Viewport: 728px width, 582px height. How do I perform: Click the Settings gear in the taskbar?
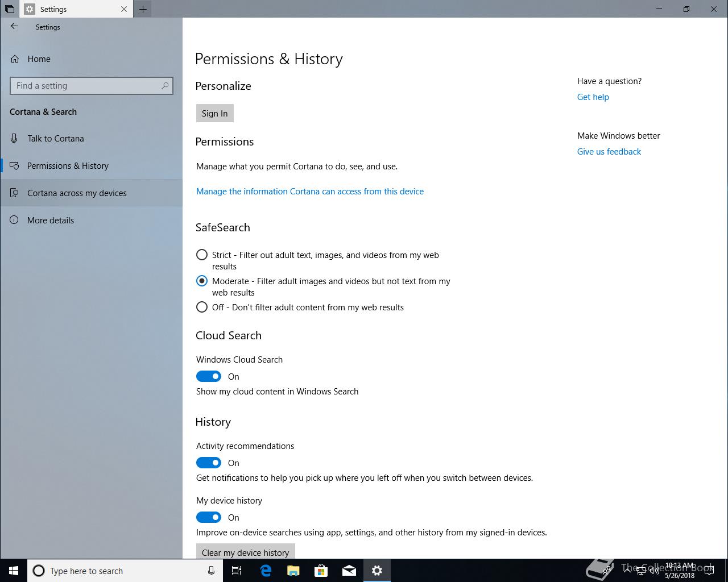pos(377,571)
